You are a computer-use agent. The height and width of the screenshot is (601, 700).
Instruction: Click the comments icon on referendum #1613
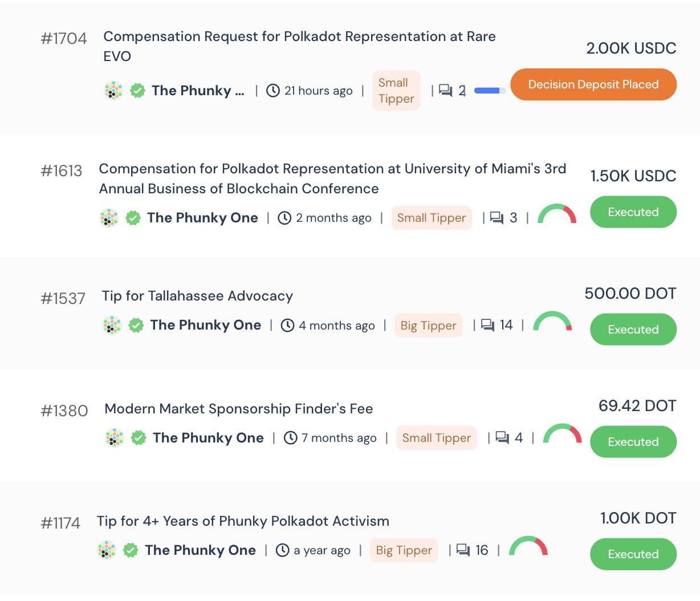[x=496, y=218]
